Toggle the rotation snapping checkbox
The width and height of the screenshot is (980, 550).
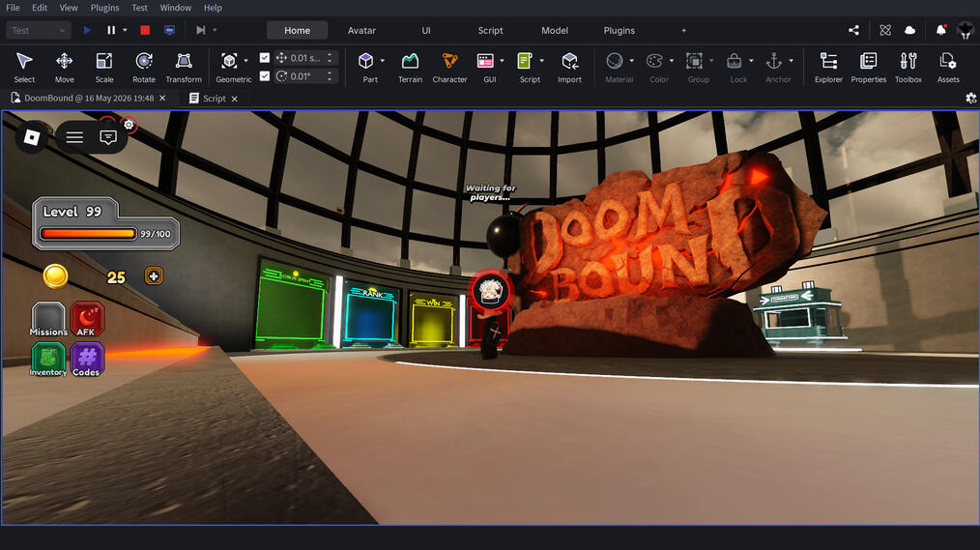[265, 75]
